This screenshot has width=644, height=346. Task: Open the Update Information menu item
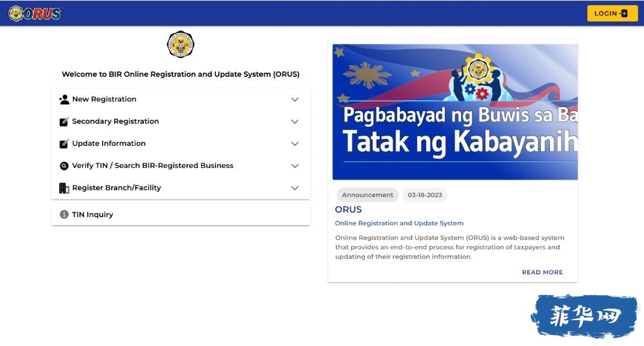tap(181, 143)
